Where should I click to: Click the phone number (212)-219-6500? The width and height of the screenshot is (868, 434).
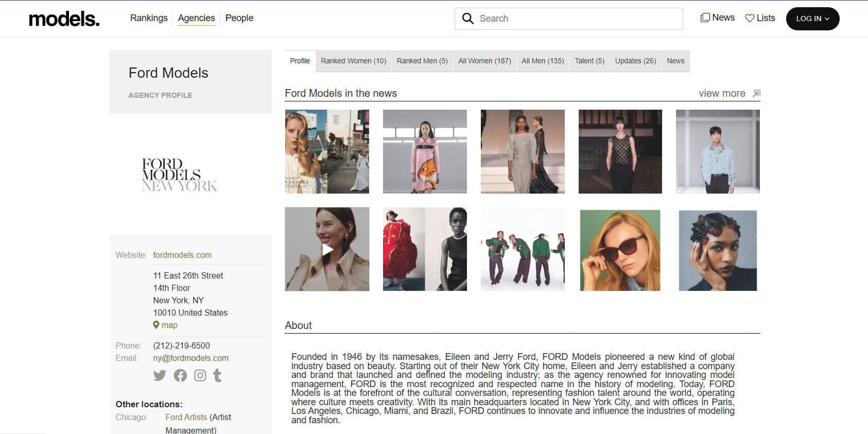tap(181, 345)
